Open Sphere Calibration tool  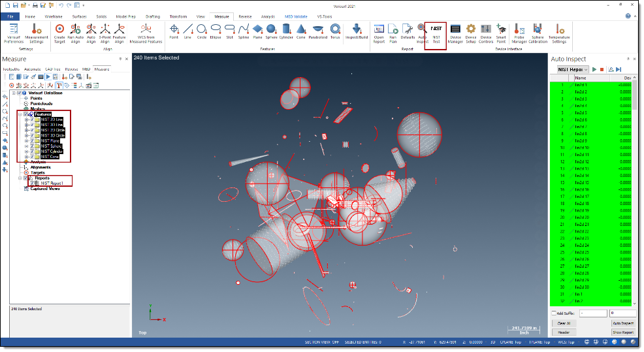point(538,33)
